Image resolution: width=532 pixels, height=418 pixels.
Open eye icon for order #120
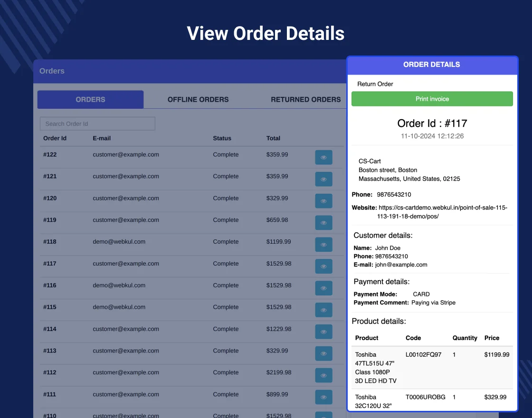click(x=323, y=201)
